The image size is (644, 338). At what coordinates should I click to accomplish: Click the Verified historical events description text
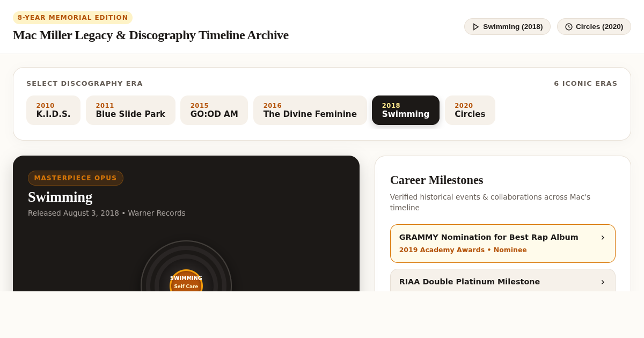click(490, 202)
